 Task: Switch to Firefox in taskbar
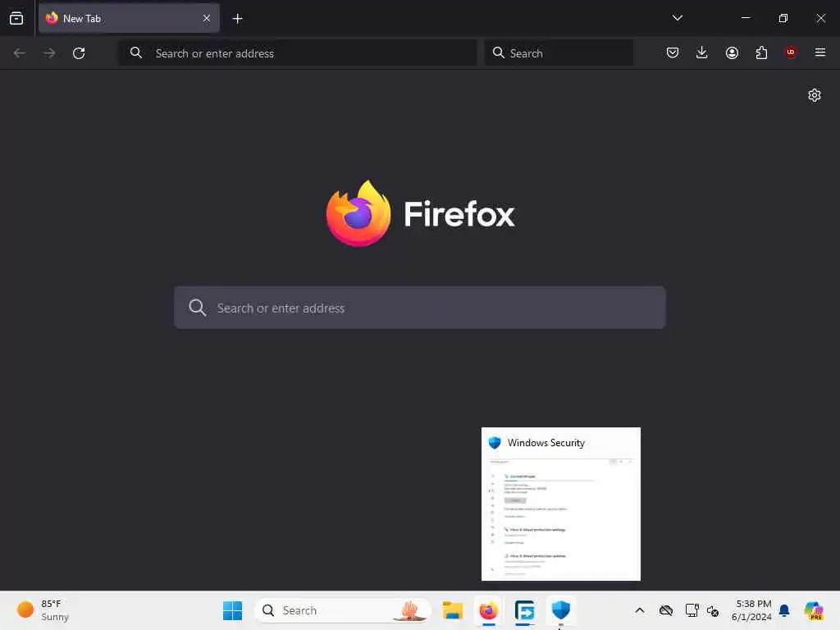[489, 610]
